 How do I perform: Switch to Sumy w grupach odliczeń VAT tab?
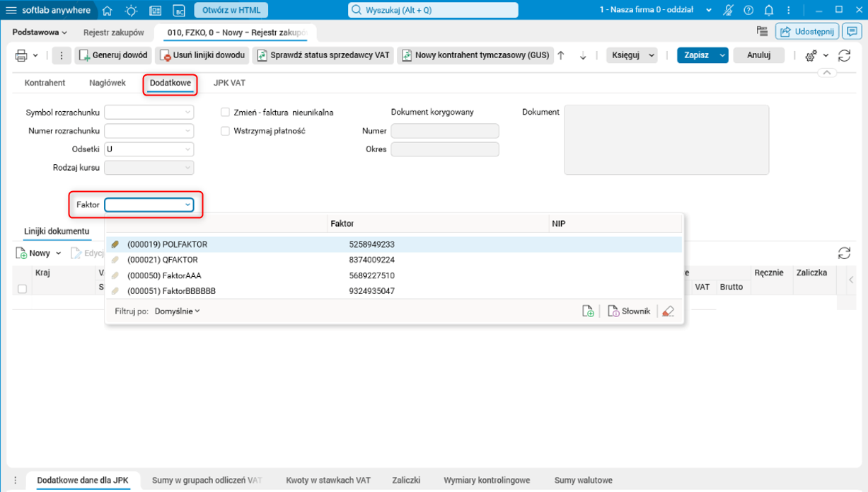click(207, 480)
